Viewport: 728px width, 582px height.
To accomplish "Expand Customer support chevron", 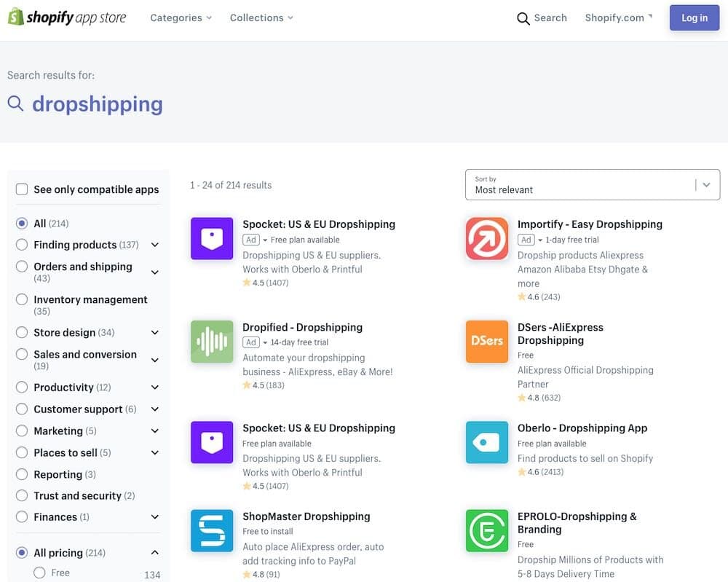I will coord(155,409).
